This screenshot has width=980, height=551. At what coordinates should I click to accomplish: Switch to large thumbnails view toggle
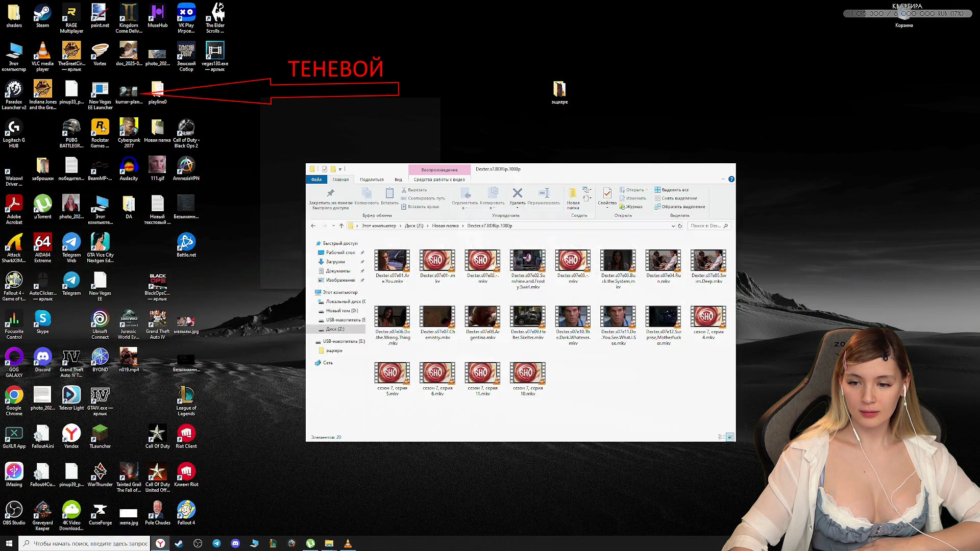730,437
